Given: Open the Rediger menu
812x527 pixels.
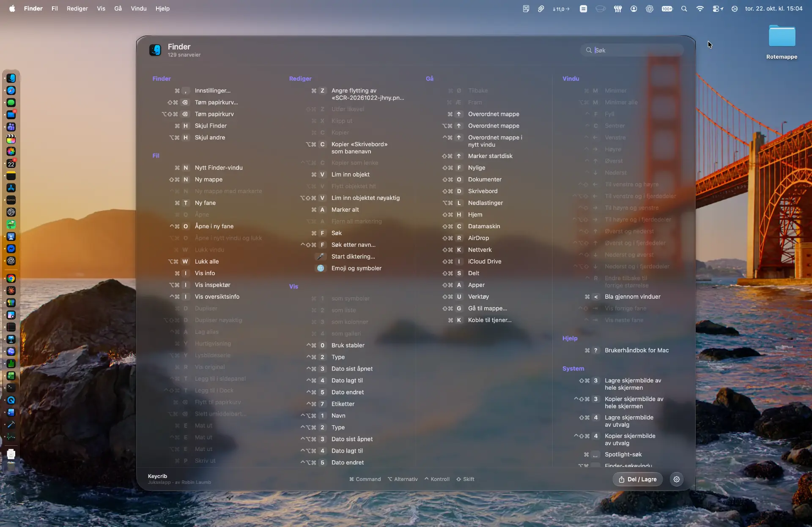Looking at the screenshot, I should (77, 8).
